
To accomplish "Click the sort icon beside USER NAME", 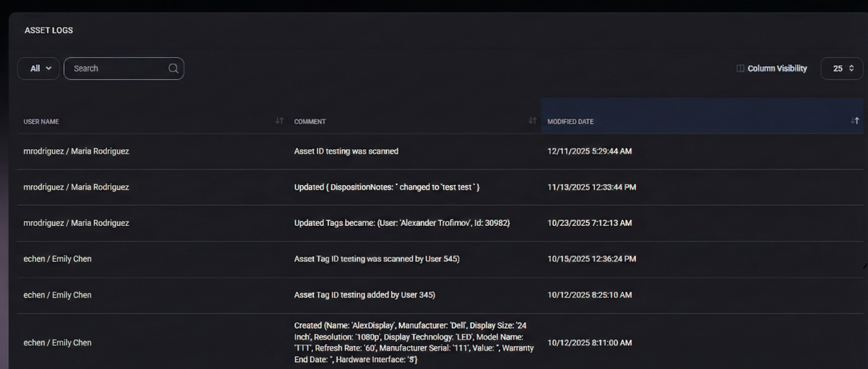I will pos(279,121).
